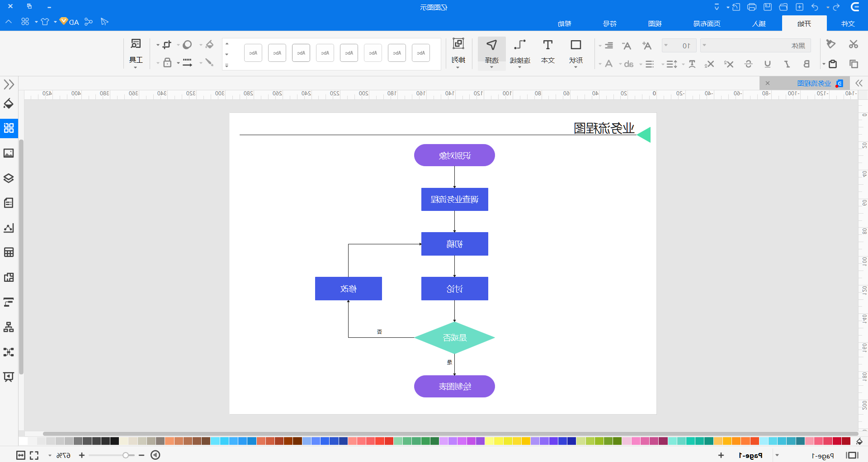Screen dimensions: 868x462
Task: Open the org chart panel in sidebar
Action: click(x=9, y=327)
